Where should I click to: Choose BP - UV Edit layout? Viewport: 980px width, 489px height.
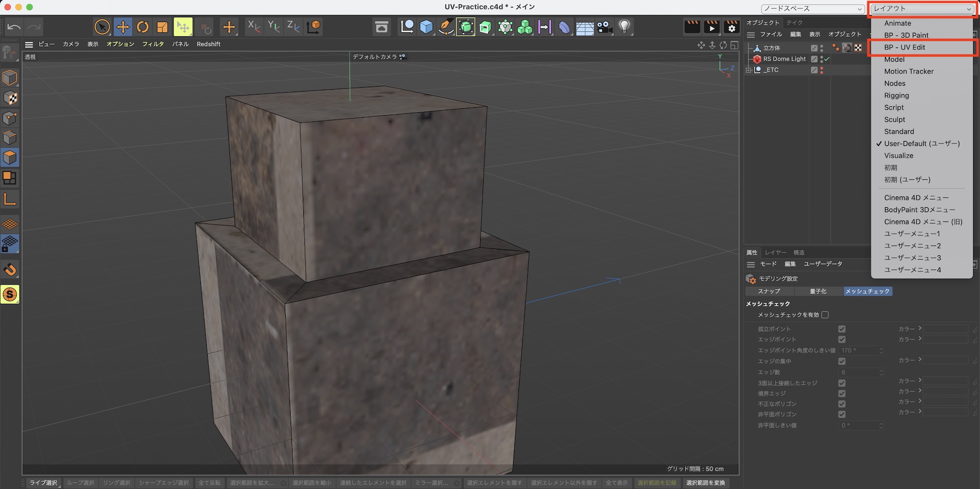(x=905, y=48)
